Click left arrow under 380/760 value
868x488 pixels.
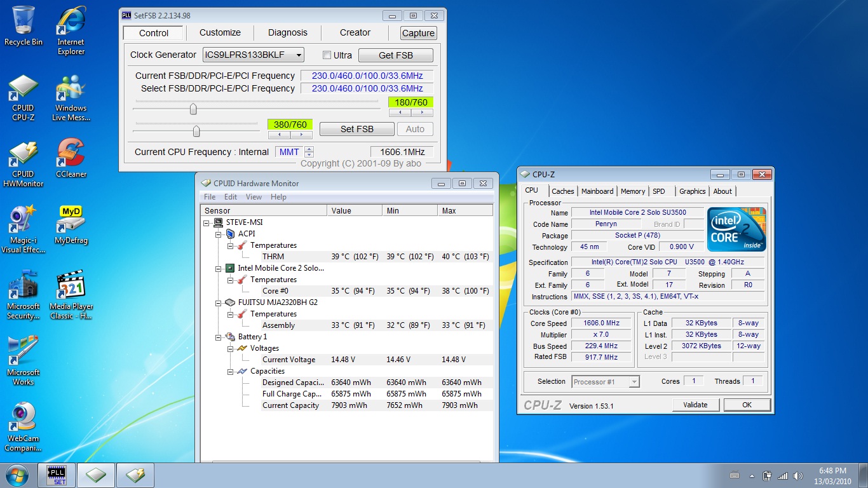tap(279, 135)
